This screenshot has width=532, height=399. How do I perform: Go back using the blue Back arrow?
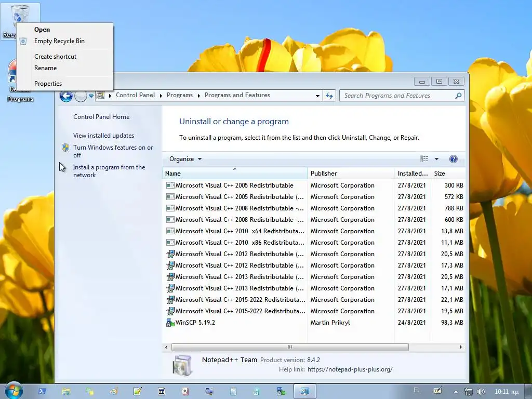66,96
